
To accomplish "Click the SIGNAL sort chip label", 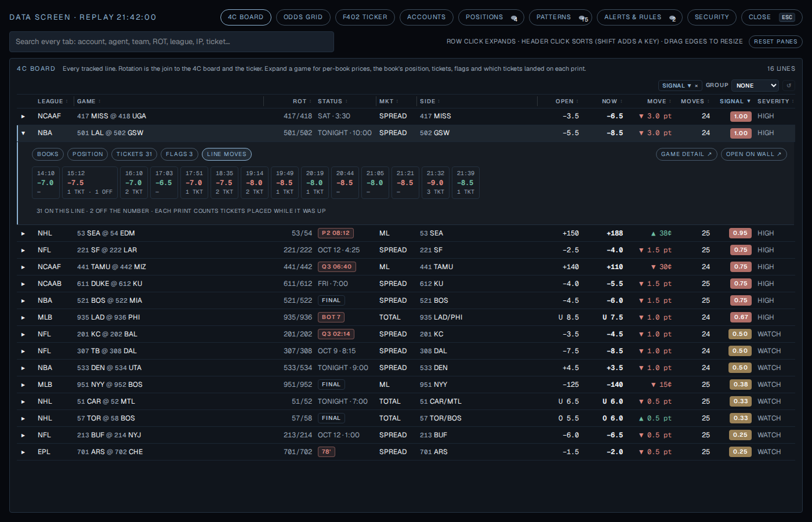I will tap(677, 86).
